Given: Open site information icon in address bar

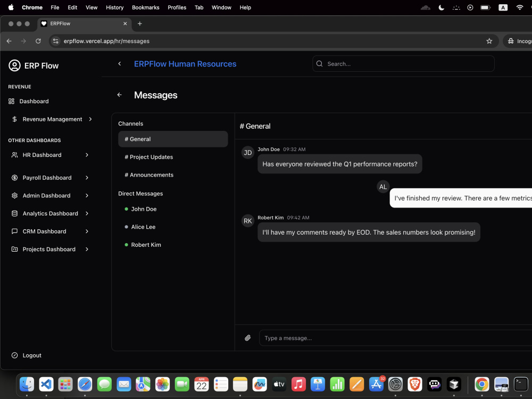Looking at the screenshot, I should [56, 41].
